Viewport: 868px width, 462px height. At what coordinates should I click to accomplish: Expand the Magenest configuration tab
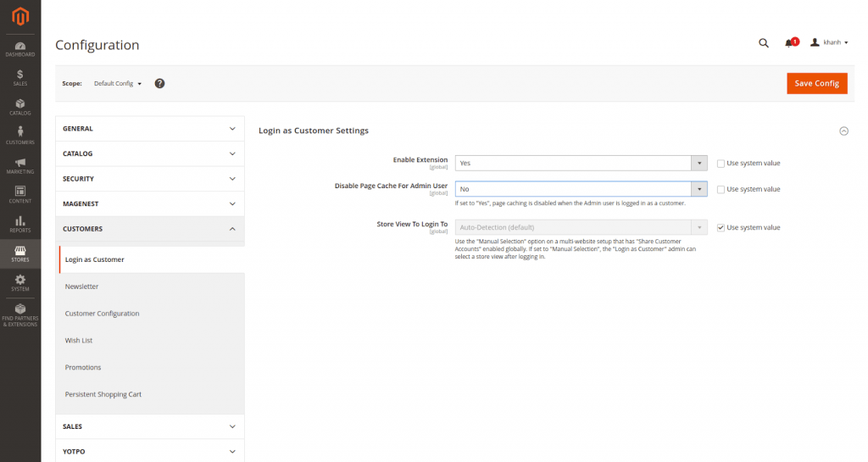pos(149,203)
